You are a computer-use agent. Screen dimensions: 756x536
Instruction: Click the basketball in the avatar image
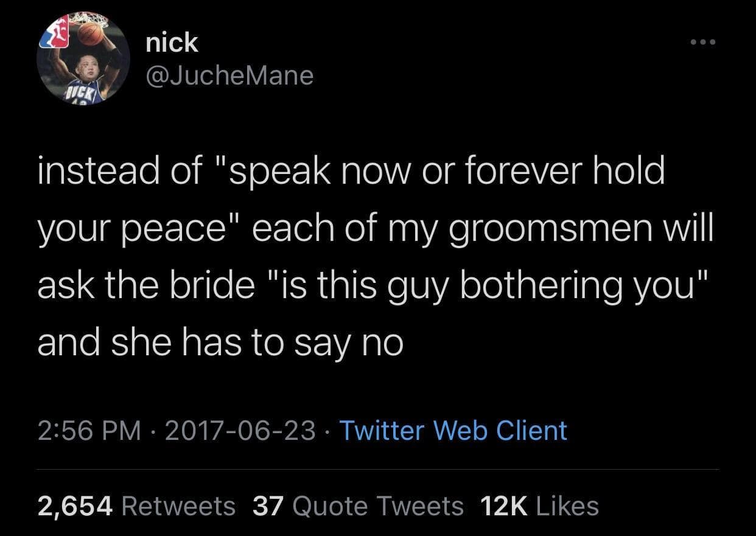[91, 33]
